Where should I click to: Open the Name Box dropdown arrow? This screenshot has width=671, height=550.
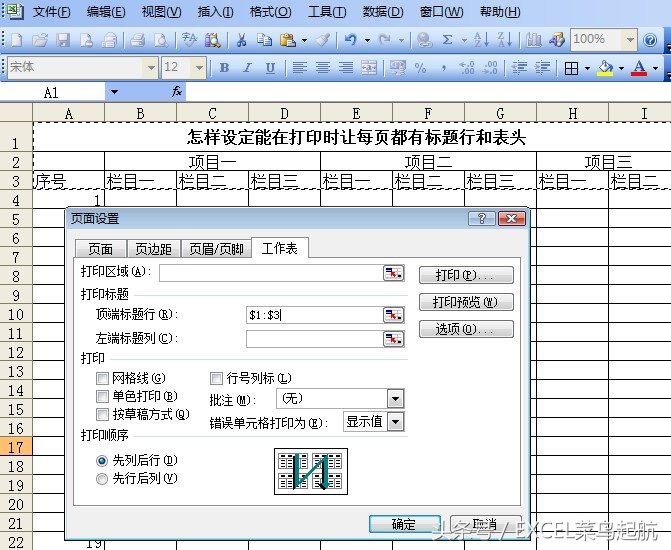114,92
